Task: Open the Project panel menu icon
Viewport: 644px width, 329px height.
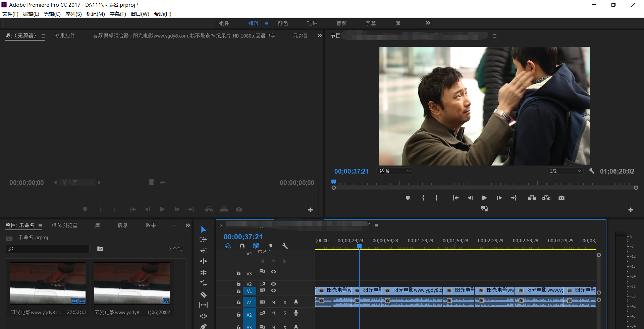Action: point(40,225)
